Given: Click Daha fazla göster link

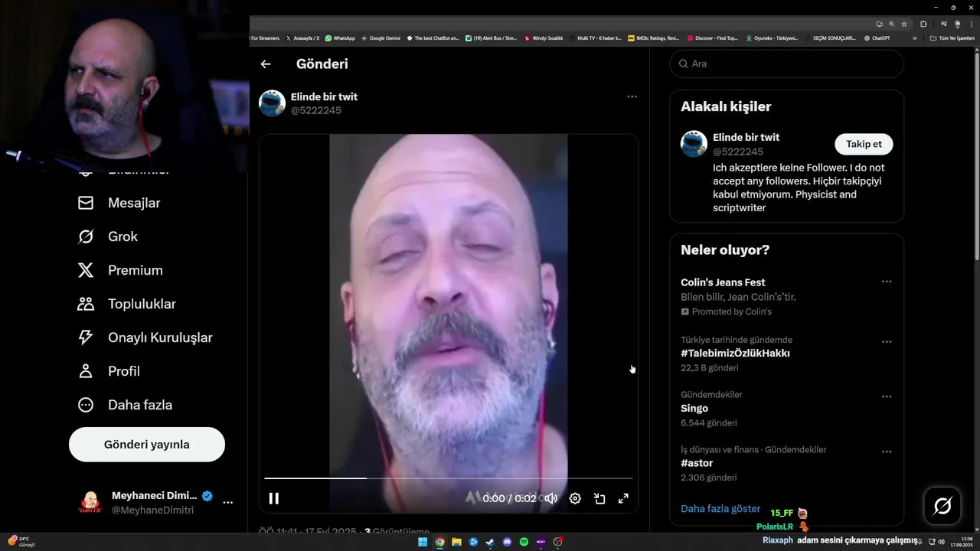Looking at the screenshot, I should (720, 508).
